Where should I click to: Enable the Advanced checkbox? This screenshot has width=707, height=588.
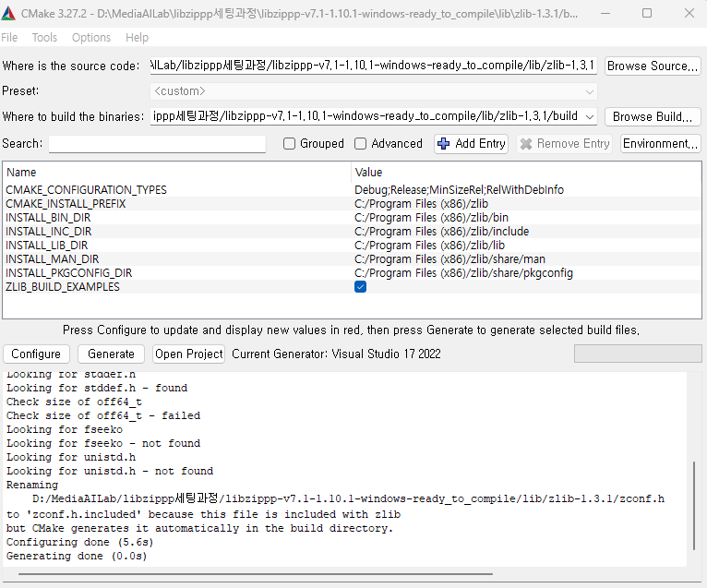(x=360, y=144)
